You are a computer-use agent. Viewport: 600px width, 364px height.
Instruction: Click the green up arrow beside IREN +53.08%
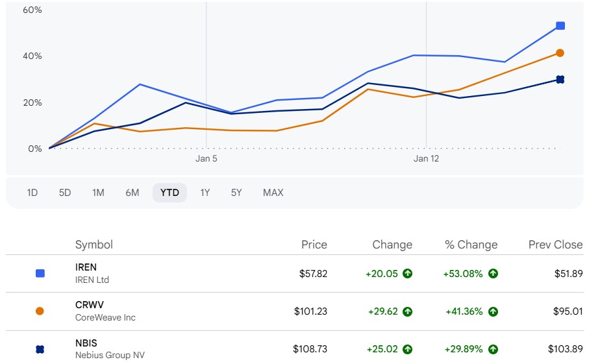coord(493,273)
